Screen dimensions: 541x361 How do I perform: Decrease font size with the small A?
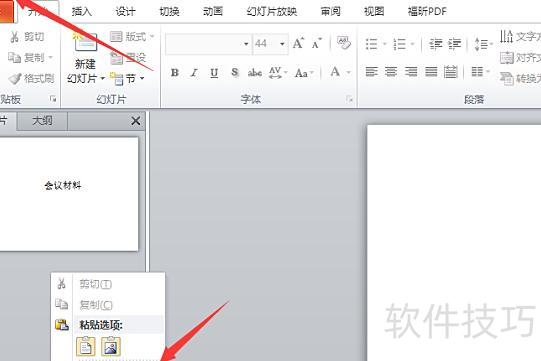click(317, 43)
